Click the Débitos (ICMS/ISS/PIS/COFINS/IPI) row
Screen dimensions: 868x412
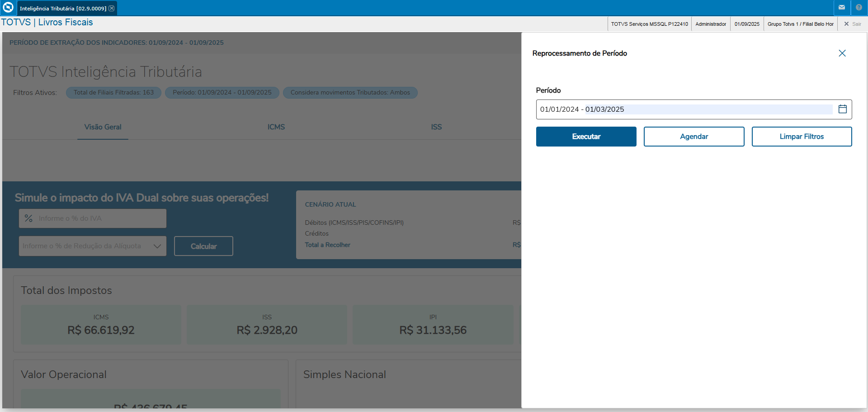pyautogui.click(x=354, y=223)
